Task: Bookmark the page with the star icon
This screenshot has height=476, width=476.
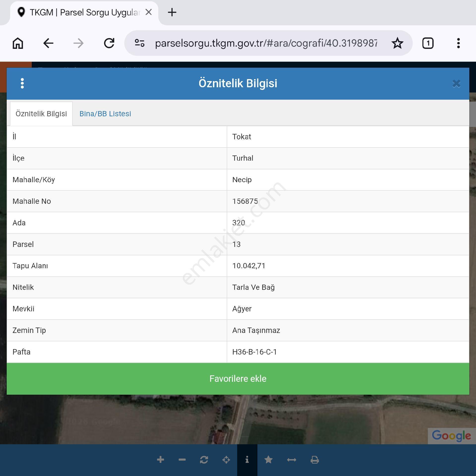Action: point(397,43)
